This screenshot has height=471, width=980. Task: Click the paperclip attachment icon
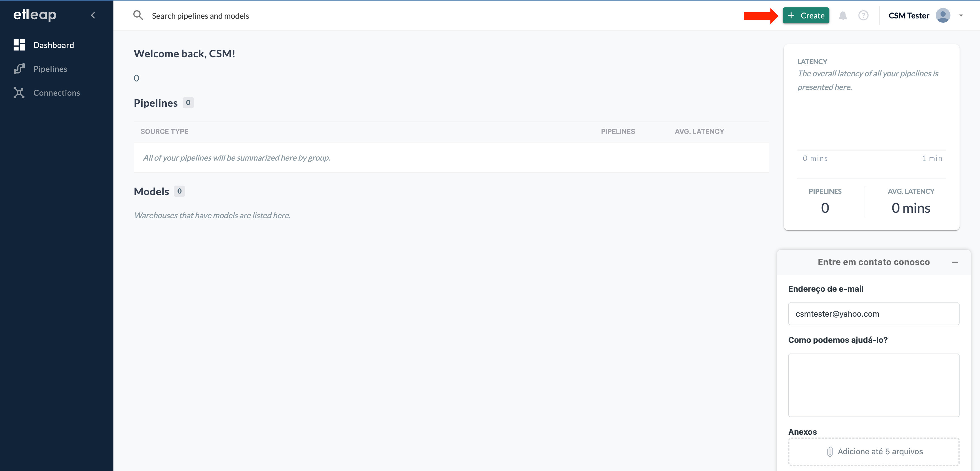[830, 452]
